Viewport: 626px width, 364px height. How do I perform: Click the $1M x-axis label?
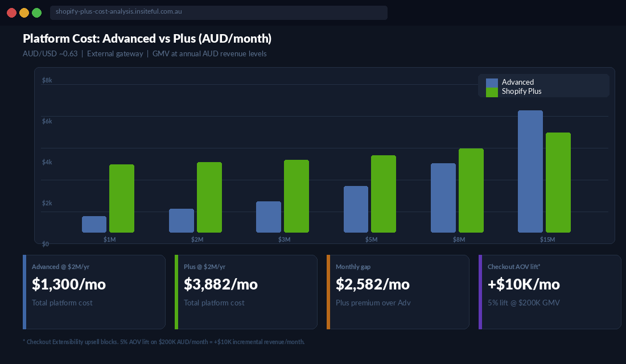point(109,239)
